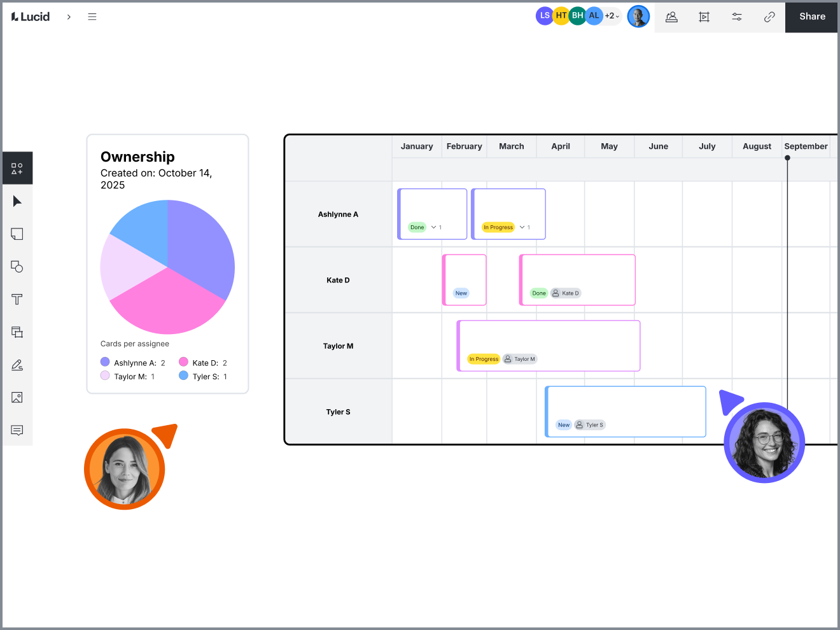Click New tag on Tyler S card

click(x=564, y=425)
